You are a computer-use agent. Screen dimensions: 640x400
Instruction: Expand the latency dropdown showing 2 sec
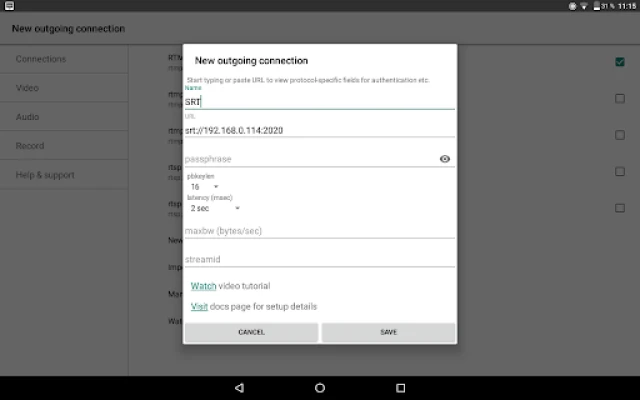click(x=215, y=208)
